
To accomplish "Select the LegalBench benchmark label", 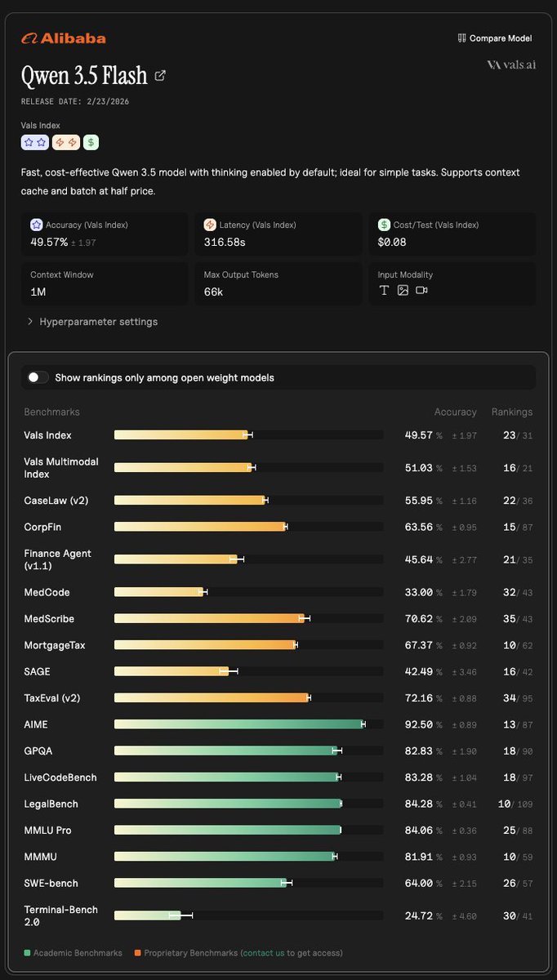I will click(51, 804).
